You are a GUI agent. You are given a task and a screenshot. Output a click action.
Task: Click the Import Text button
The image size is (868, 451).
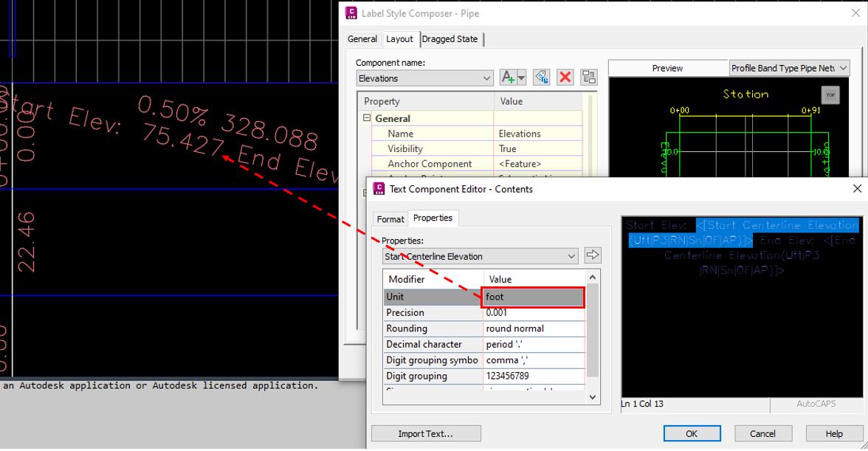click(x=426, y=433)
